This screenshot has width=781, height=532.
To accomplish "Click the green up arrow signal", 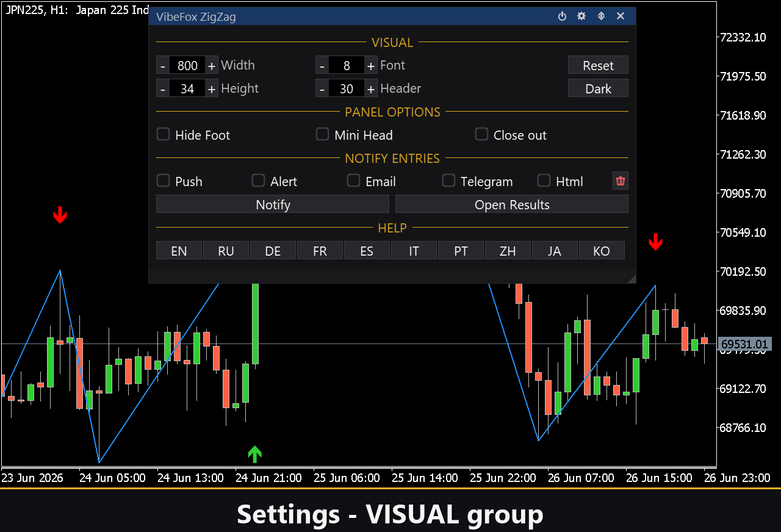I will 254,453.
